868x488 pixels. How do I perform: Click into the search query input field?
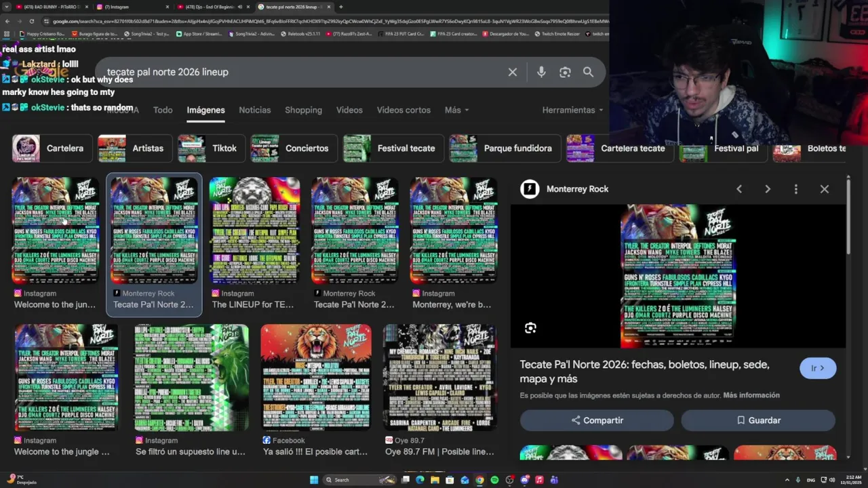click(302, 72)
